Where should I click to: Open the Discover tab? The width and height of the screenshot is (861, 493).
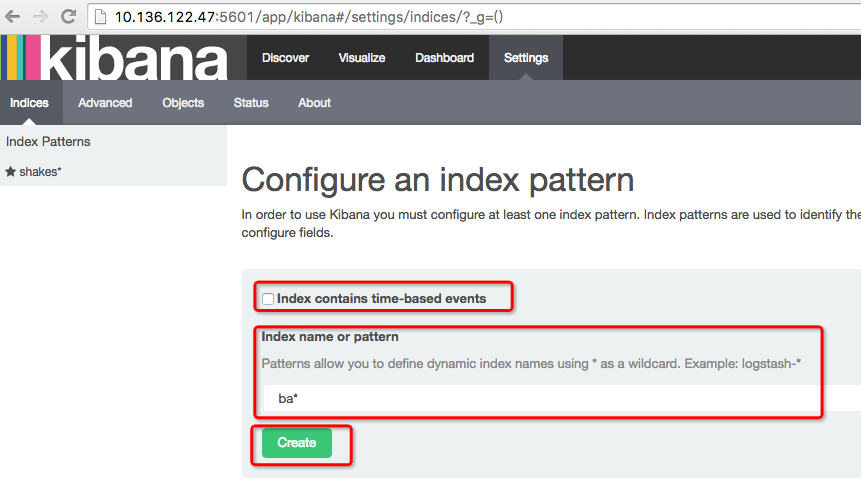285,58
